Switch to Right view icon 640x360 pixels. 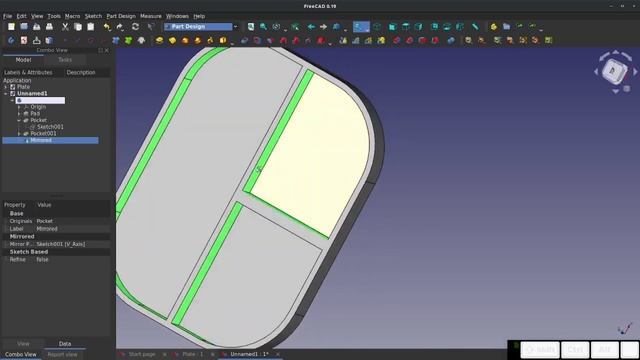(x=418, y=27)
